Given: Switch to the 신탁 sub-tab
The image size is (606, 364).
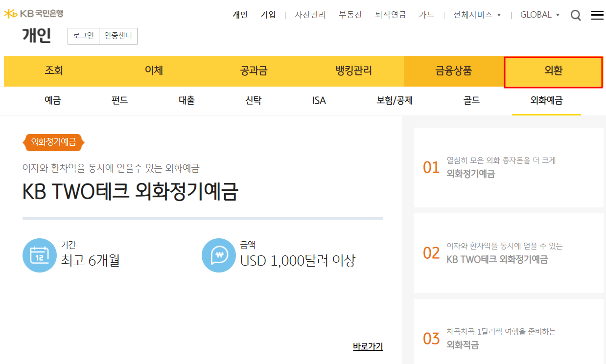Looking at the screenshot, I should (x=253, y=101).
